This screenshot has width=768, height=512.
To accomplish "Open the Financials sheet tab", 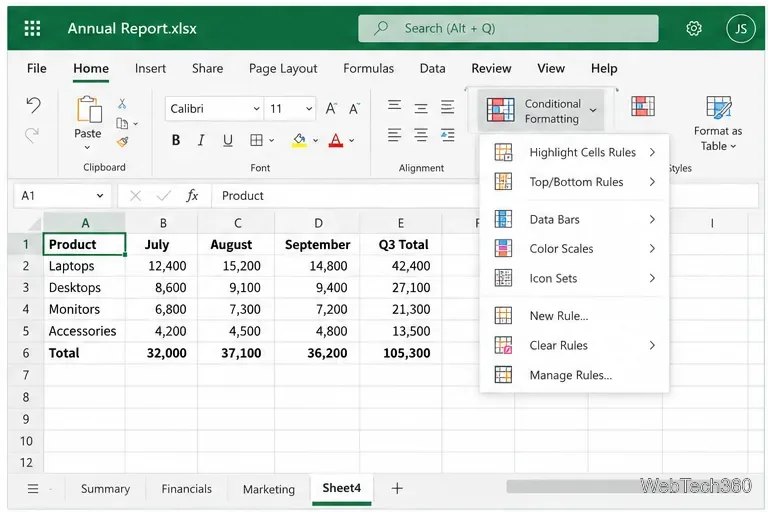I will point(187,489).
